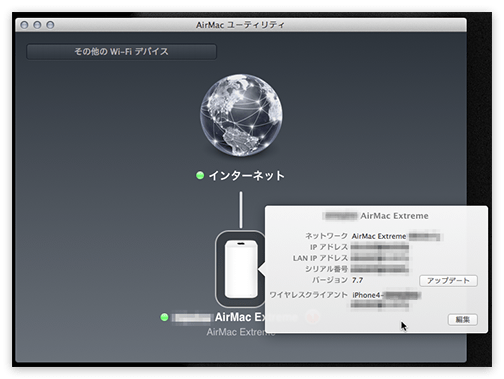Screen dimensions: 504x379
Task: Open the その他の Wi-Fi デバイス button
Action: coord(121,52)
